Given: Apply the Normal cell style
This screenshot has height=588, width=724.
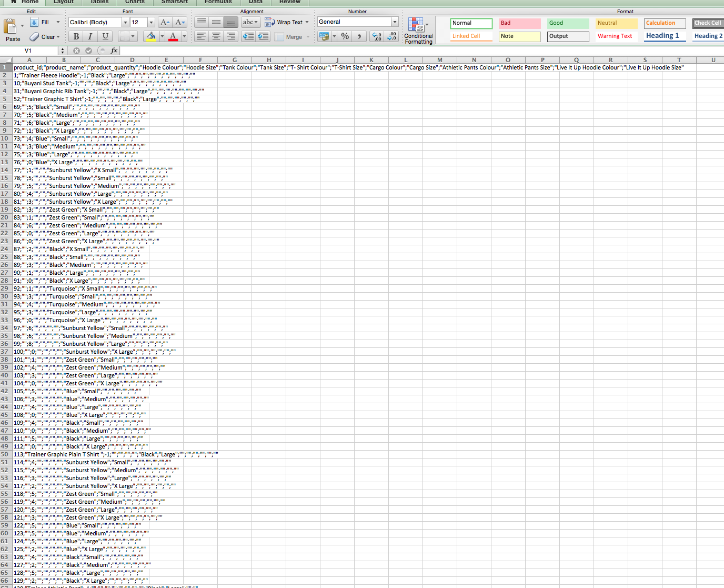Looking at the screenshot, I should point(471,23).
